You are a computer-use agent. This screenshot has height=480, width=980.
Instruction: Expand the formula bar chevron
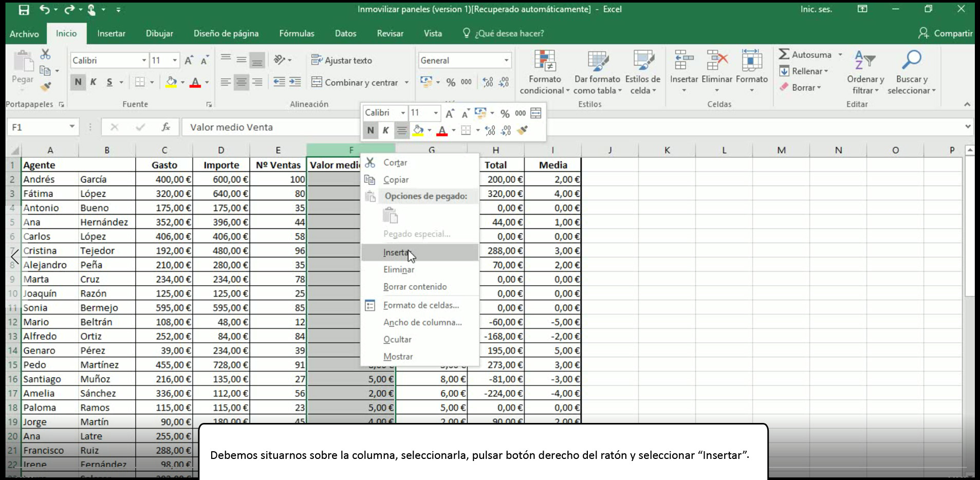click(x=968, y=126)
